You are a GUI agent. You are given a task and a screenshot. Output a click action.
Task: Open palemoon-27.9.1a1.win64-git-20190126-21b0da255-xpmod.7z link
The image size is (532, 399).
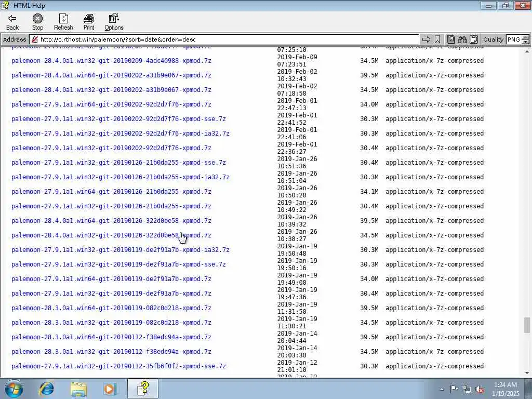pyautogui.click(x=111, y=192)
